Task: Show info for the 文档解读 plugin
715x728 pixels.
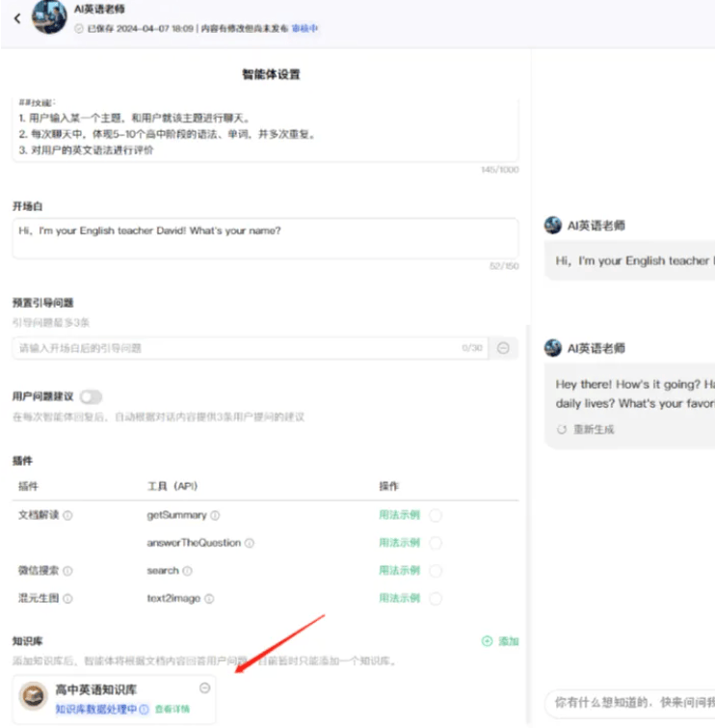Action: pyautogui.click(x=67, y=515)
